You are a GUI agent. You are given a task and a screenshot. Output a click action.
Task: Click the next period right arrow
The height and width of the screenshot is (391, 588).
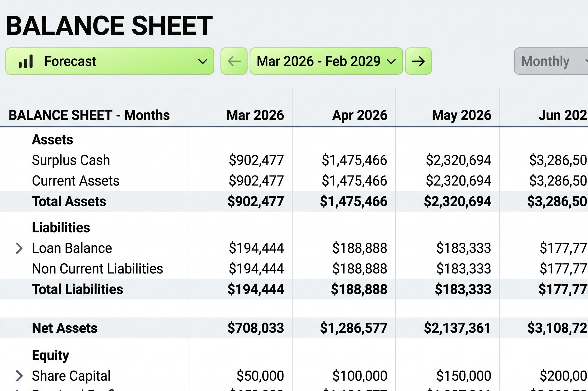click(418, 61)
